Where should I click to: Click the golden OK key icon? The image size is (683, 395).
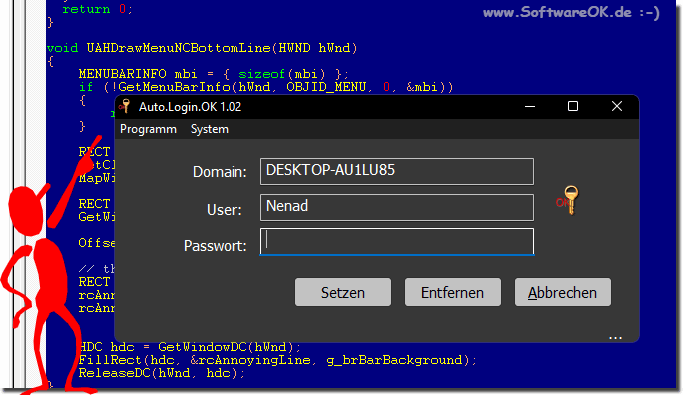click(x=568, y=200)
